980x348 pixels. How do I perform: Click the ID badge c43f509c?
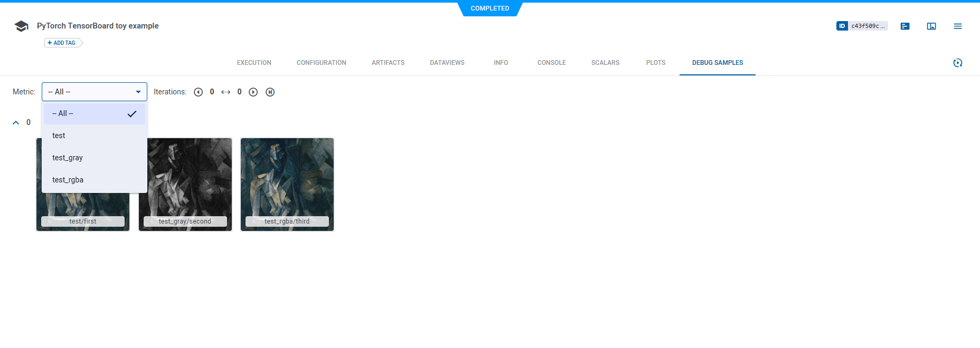(x=862, y=26)
